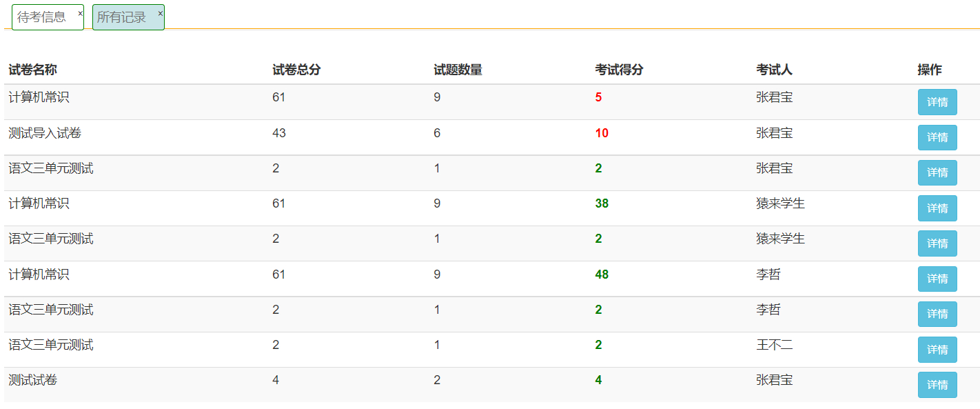Click question count 2 in 测试试卷 row
Viewport: 980px width, 409px height.
pyautogui.click(x=437, y=380)
